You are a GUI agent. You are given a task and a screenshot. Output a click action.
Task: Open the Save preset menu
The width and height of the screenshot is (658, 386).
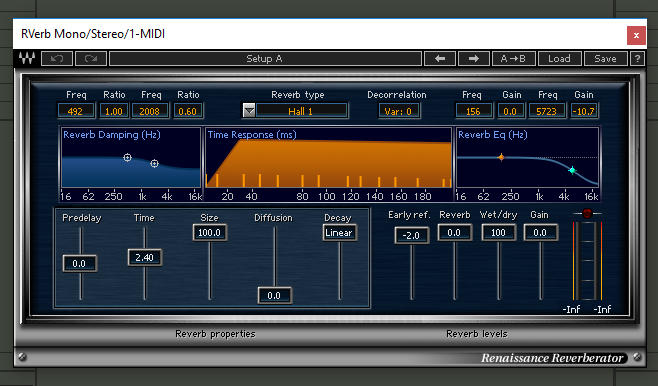(606, 58)
